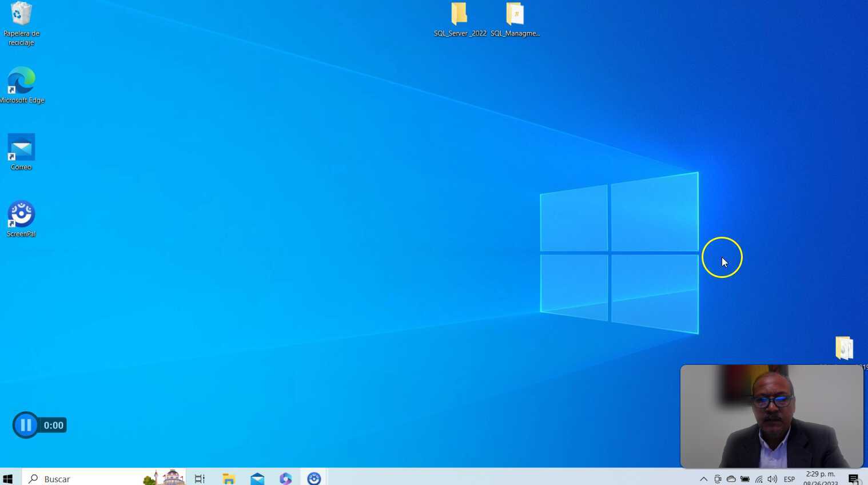This screenshot has width=868, height=485.
Task: Select the Microsoft Edge desktop shortcut
Action: pos(22,85)
